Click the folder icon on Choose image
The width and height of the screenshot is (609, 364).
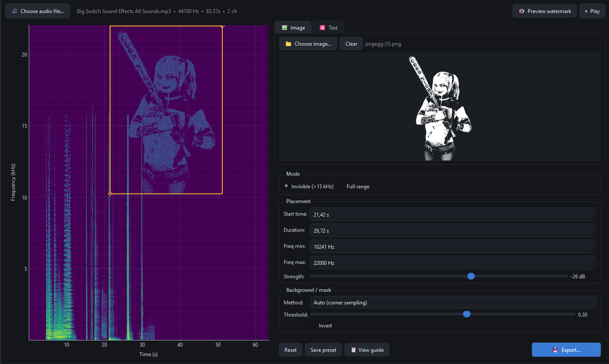[x=288, y=44]
